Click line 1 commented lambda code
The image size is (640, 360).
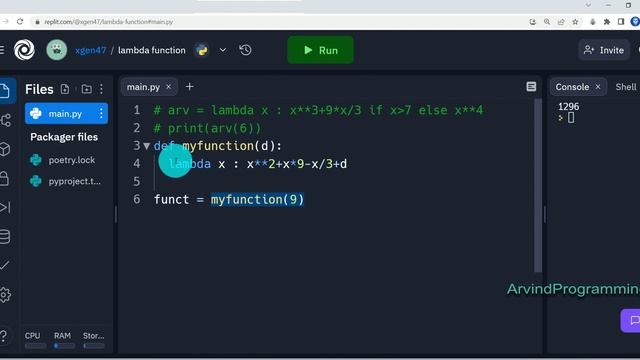point(318,110)
